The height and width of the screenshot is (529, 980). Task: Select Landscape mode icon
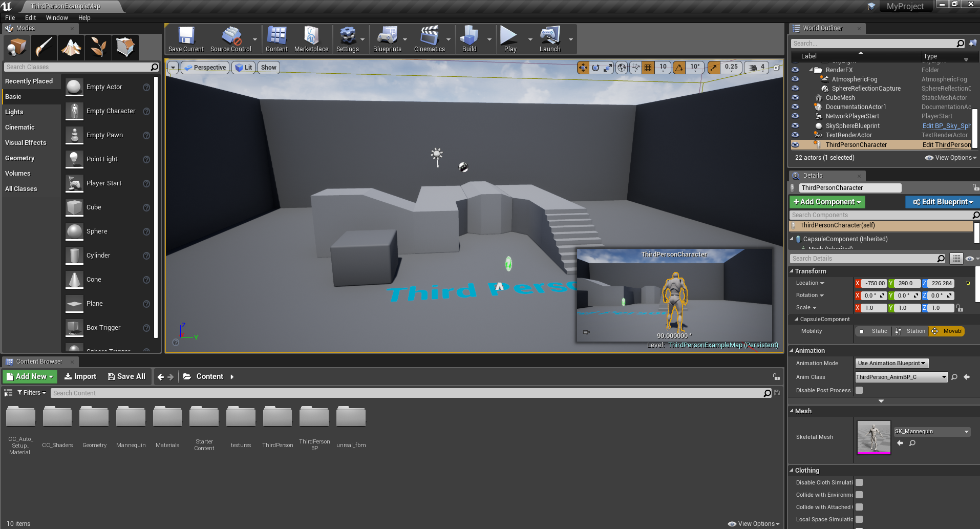click(71, 48)
